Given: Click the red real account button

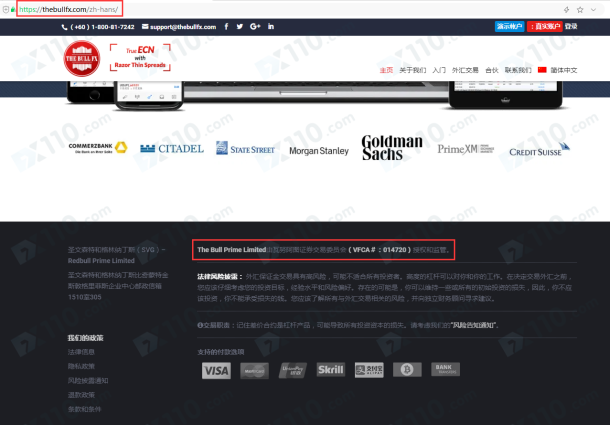Looking at the screenshot, I should (x=545, y=26).
